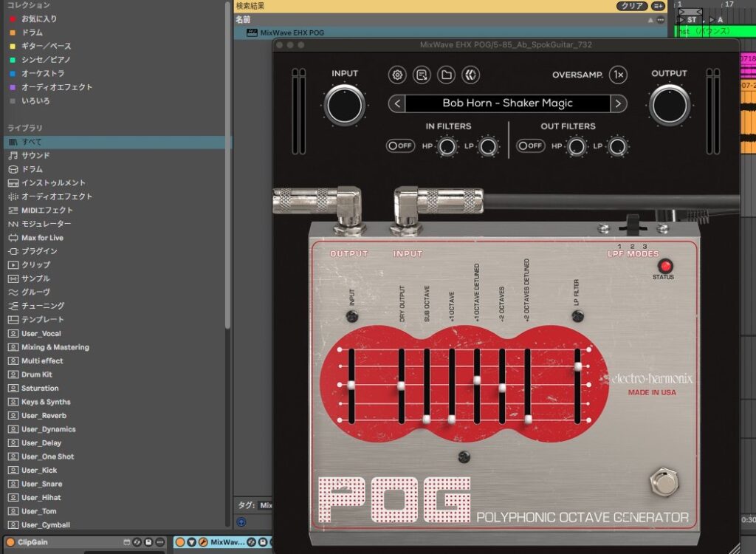
Task: Click the OUT FILTERS LP knob
Action: pyautogui.click(x=618, y=146)
